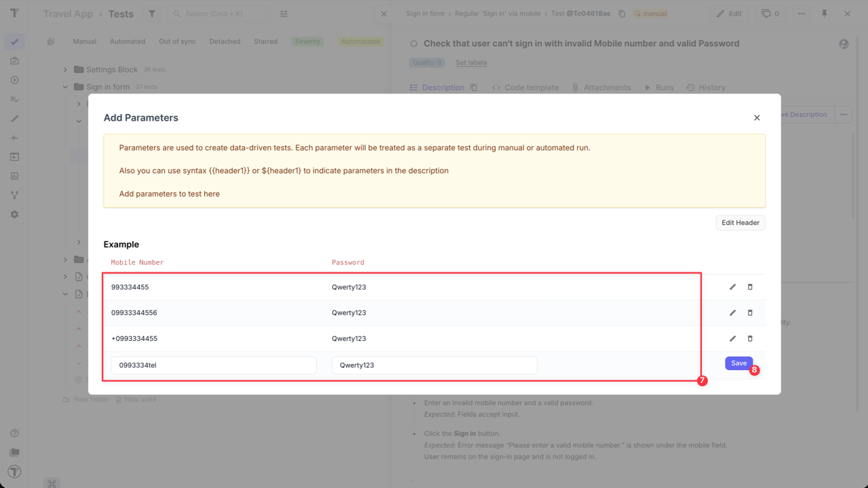This screenshot has width=868, height=488.
Task: Open the filter funnel icon next to Tests
Action: [152, 14]
